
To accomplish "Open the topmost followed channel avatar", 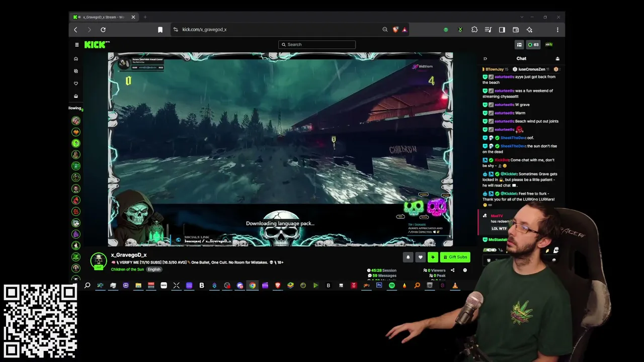I will pos(76,121).
